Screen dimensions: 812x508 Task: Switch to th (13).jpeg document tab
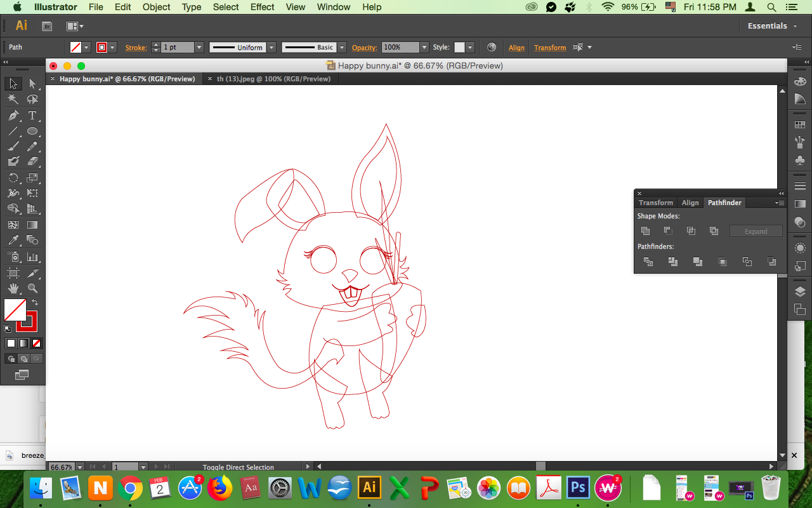[273, 79]
